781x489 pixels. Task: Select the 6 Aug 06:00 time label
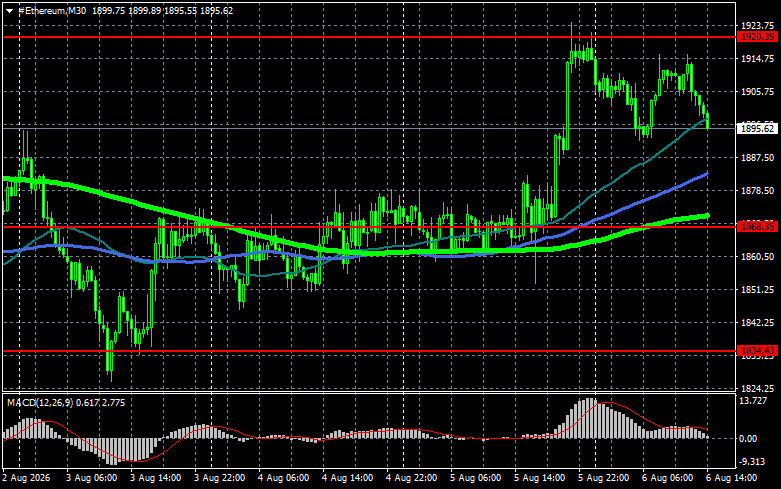point(667,478)
